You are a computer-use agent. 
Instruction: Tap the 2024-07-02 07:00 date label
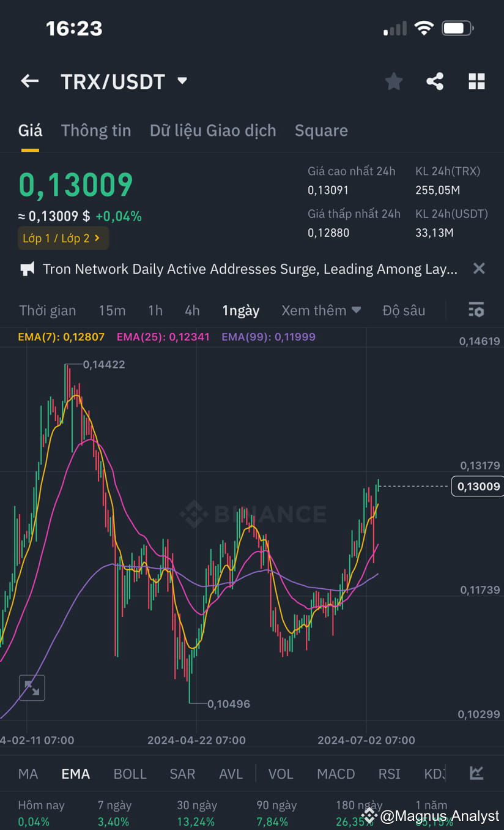(x=366, y=740)
